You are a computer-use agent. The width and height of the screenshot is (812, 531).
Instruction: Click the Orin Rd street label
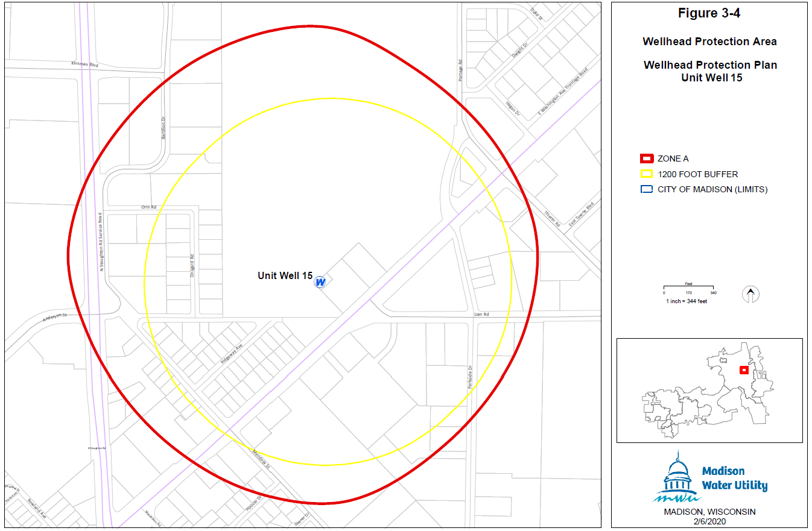149,207
